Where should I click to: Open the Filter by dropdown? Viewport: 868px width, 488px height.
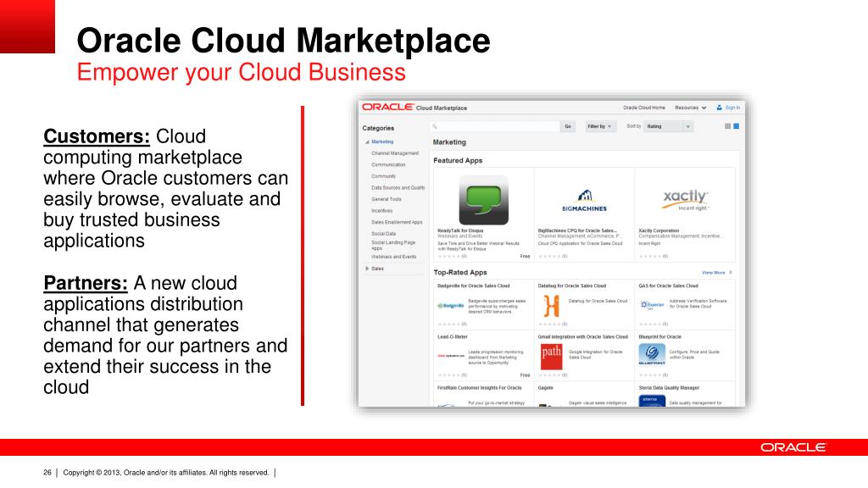click(599, 126)
